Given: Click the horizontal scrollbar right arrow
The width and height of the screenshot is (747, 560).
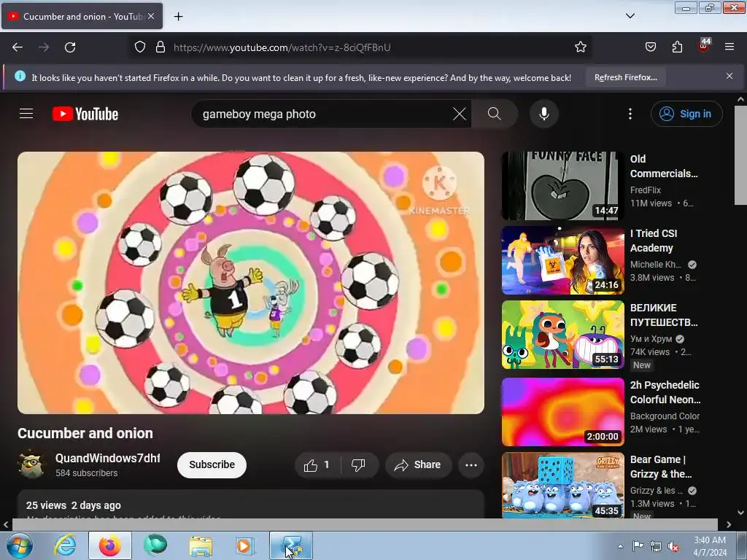Looking at the screenshot, I should (729, 524).
